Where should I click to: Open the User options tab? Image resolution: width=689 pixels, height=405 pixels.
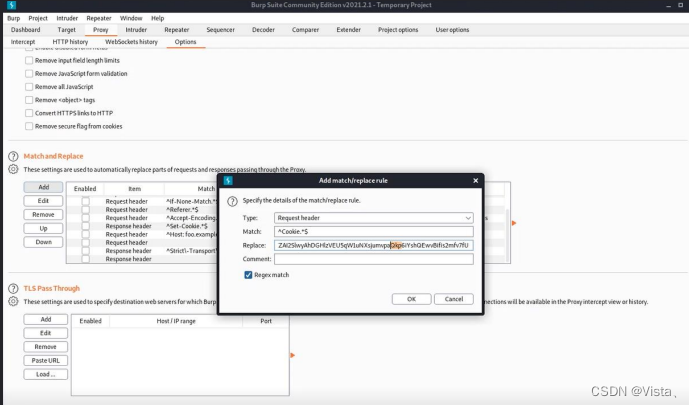coord(452,30)
